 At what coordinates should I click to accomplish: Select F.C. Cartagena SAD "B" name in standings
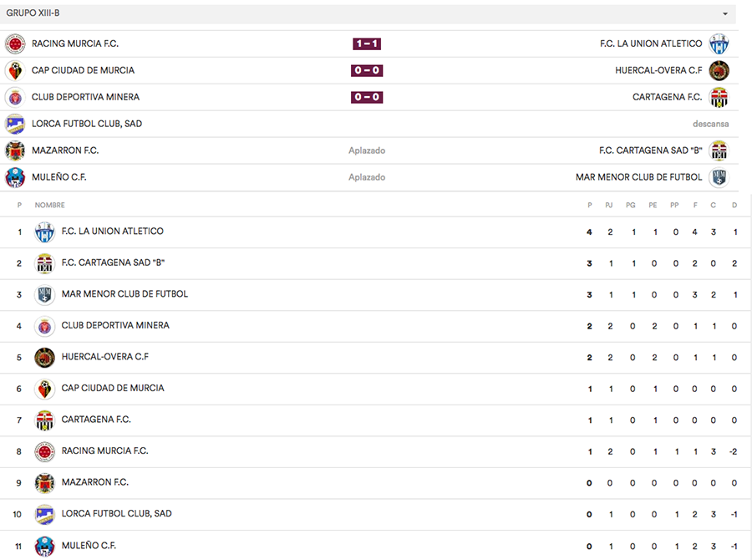(x=113, y=262)
